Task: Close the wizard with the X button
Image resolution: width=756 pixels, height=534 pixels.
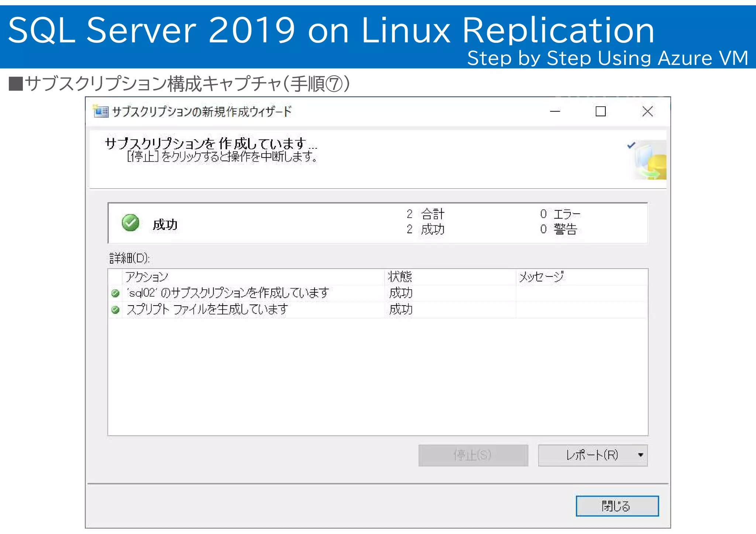Action: (647, 111)
